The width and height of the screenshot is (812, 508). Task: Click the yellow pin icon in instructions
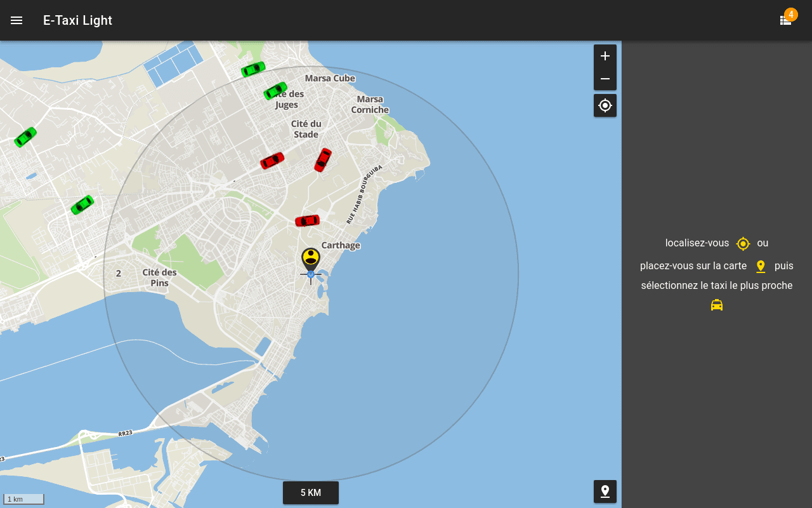(761, 267)
